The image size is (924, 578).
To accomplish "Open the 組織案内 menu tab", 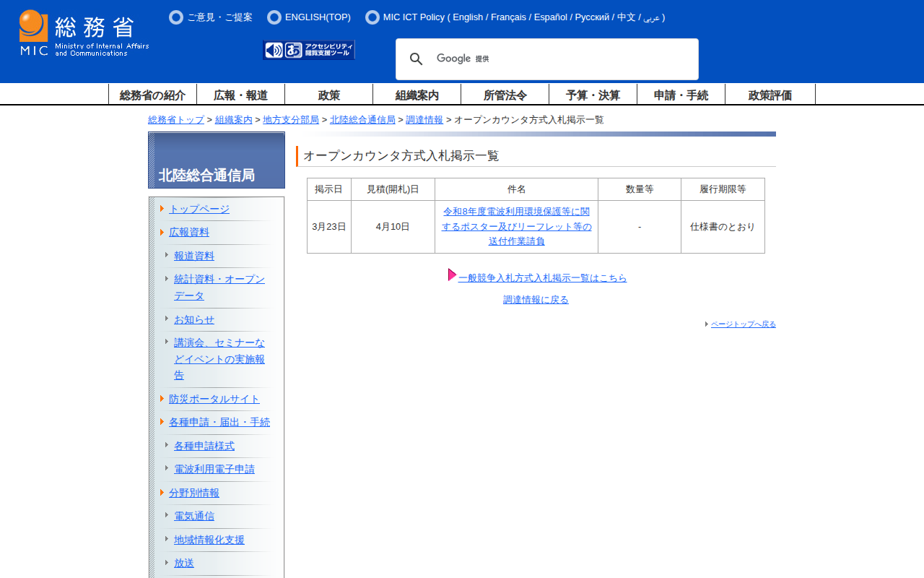I will pyautogui.click(x=417, y=95).
